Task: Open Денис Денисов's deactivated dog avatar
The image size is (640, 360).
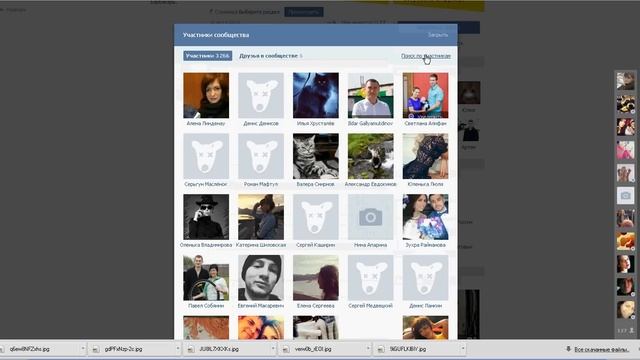Action: pos(261,95)
